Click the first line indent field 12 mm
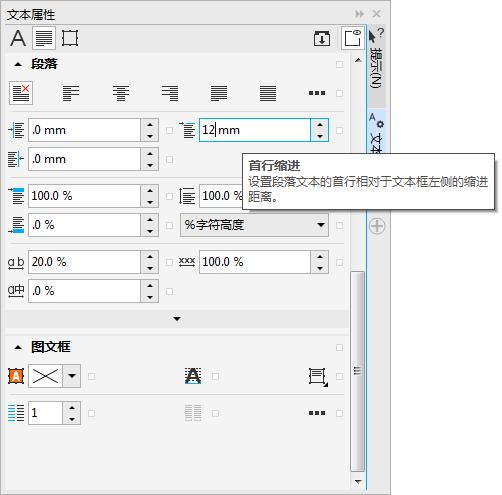 tap(255, 130)
